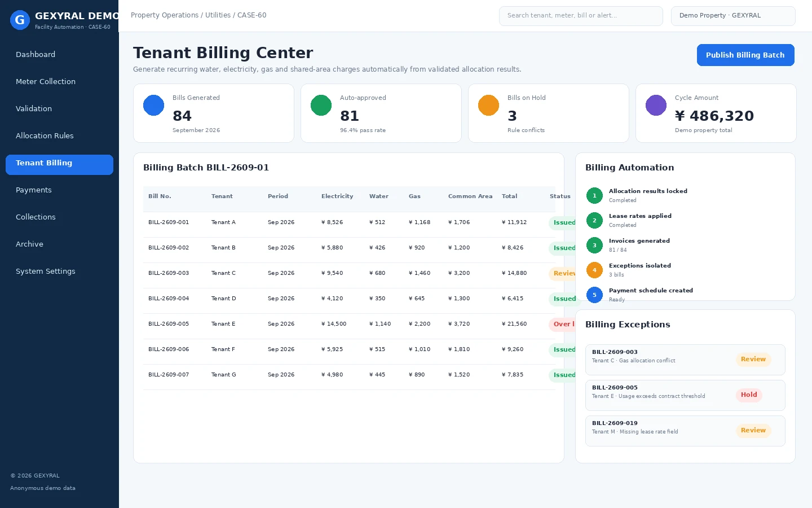Click the Common Area column header

(470, 196)
